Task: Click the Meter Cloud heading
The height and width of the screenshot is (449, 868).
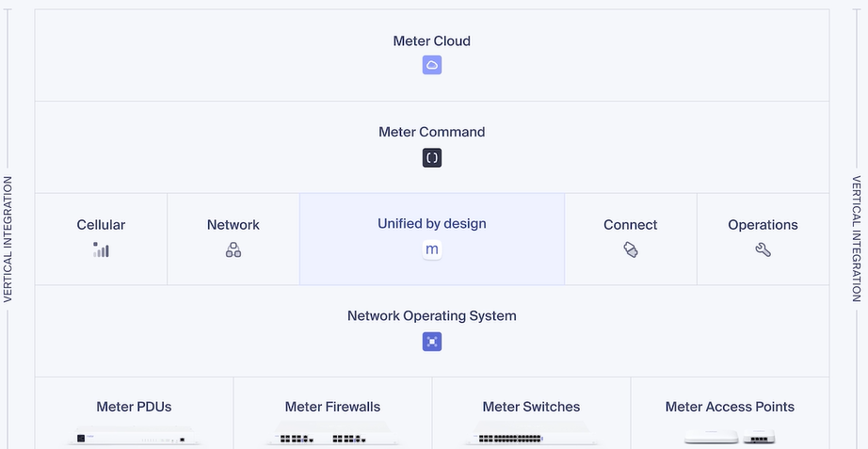Action: pyautogui.click(x=432, y=41)
